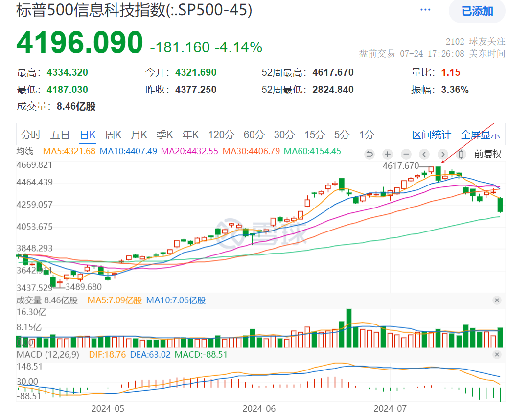532x416 pixels.
Task: Open the 五日 five-day chart tab
Action: coord(60,135)
